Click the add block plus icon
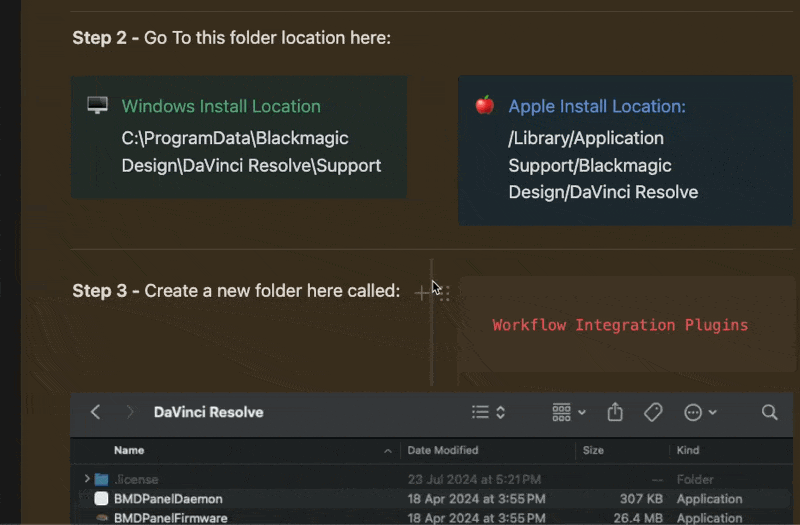The width and height of the screenshot is (800, 525). tap(421, 293)
